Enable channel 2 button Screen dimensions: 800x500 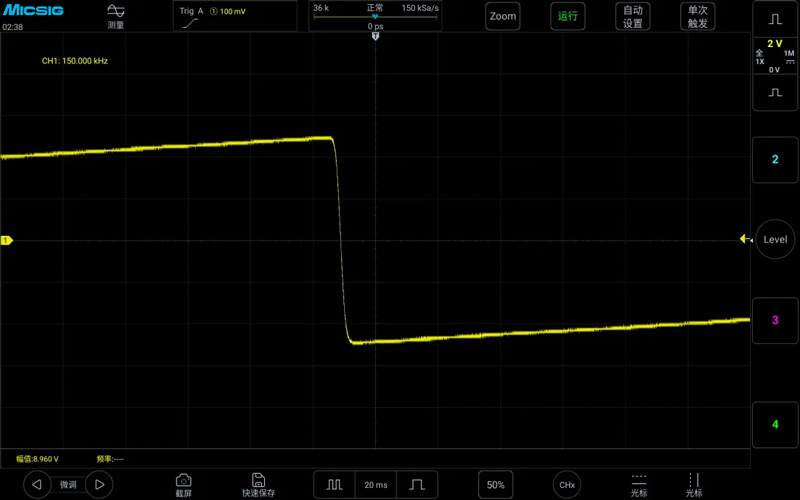[775, 160]
